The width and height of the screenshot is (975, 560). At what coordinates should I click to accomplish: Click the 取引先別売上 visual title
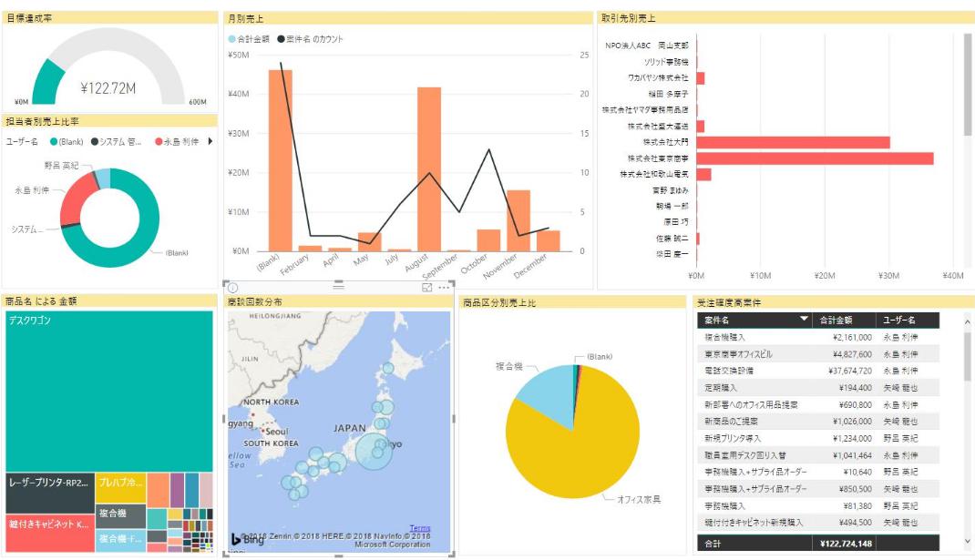coord(628,18)
